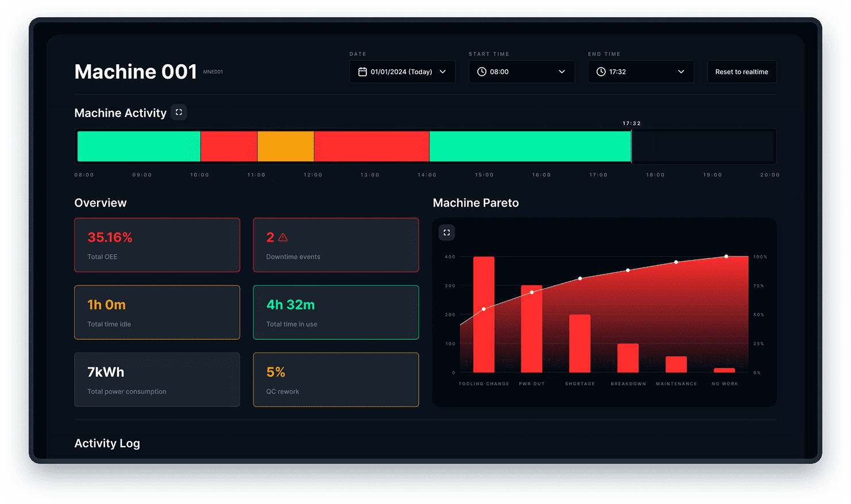Expand the Machine Activity timeline fullscreen icon
Viewport: 851px width, 504px height.
point(179,113)
